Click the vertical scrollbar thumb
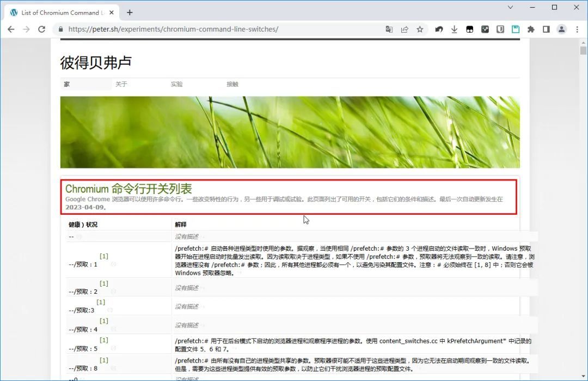Viewport: 588px width, 381px height. (583, 51)
